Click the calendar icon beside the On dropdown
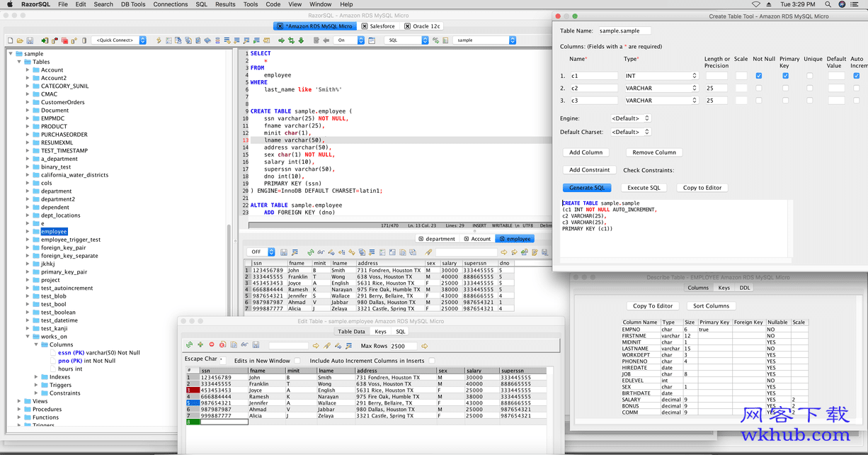The image size is (868, 455). [x=372, y=40]
